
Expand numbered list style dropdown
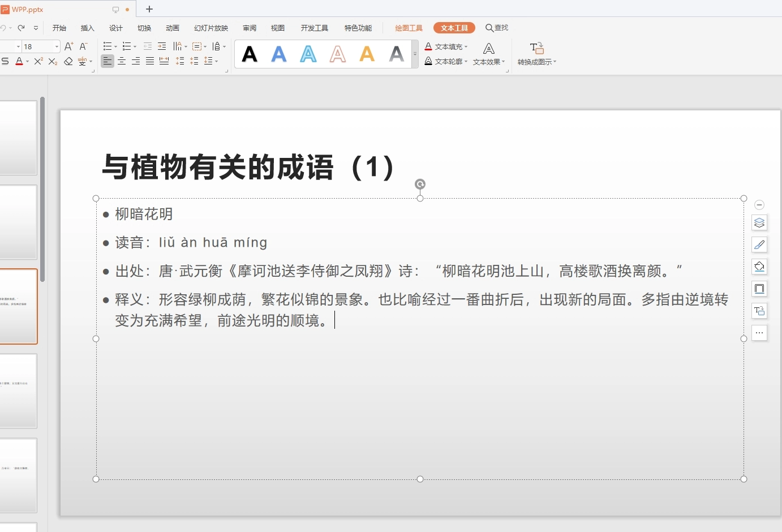coord(135,47)
